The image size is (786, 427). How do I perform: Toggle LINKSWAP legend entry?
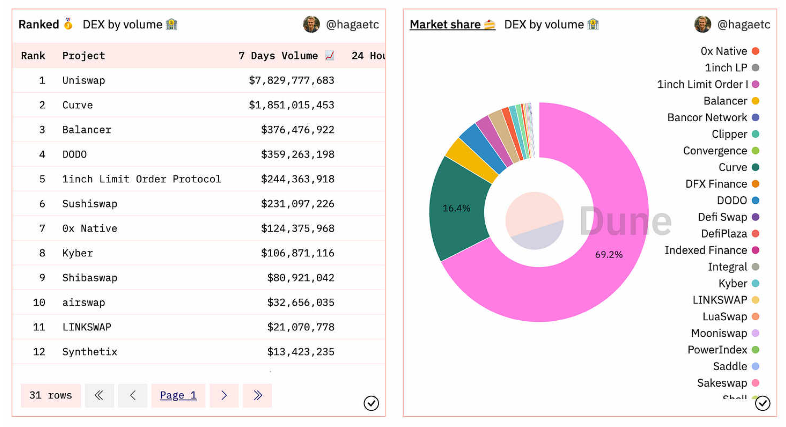point(726,300)
